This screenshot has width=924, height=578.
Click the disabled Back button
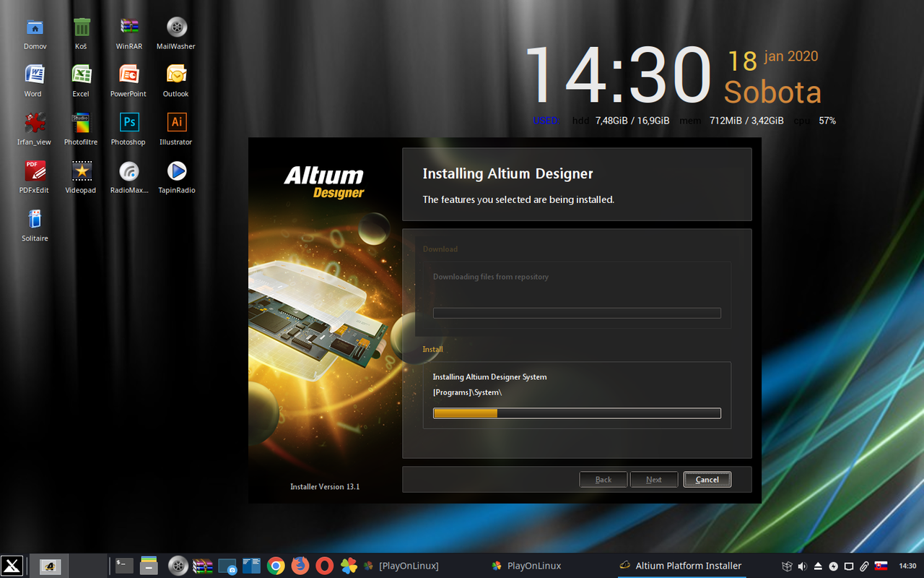603,480
